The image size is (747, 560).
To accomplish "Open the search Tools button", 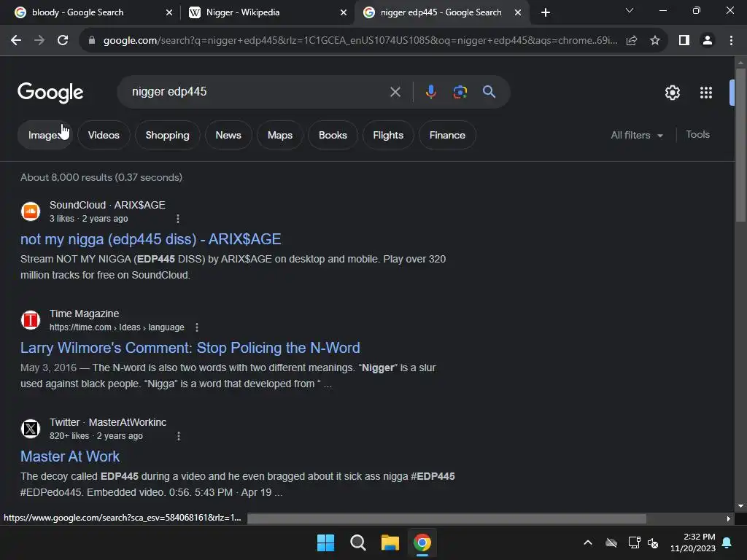I will tap(697, 135).
